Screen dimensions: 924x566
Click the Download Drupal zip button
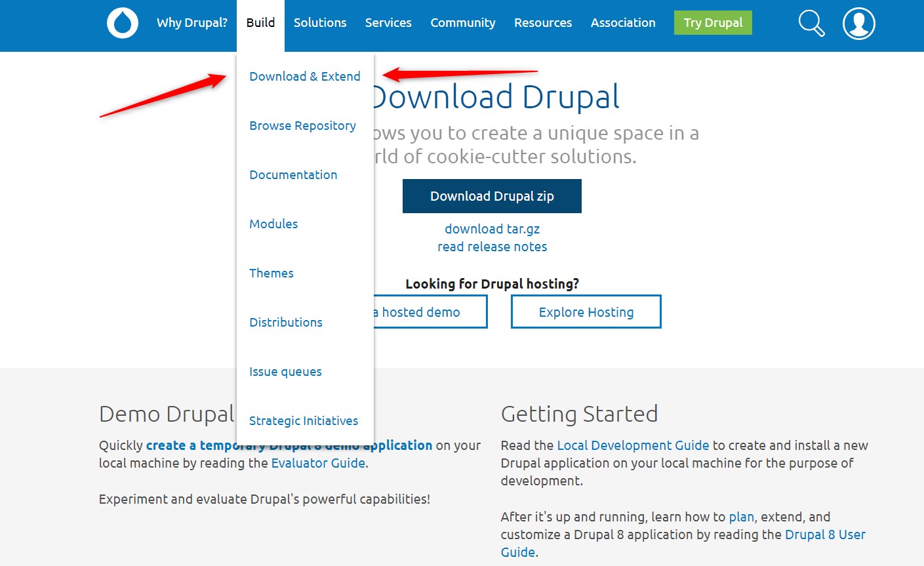[492, 196]
